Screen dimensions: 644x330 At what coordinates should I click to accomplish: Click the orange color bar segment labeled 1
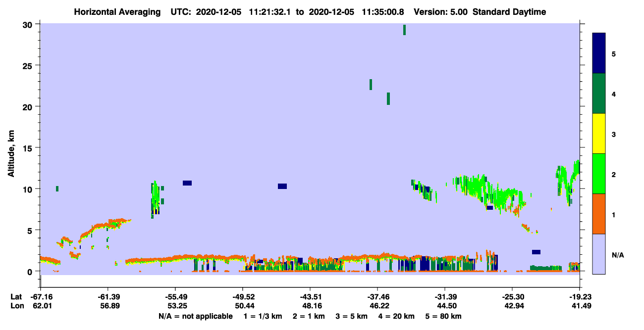click(x=599, y=214)
